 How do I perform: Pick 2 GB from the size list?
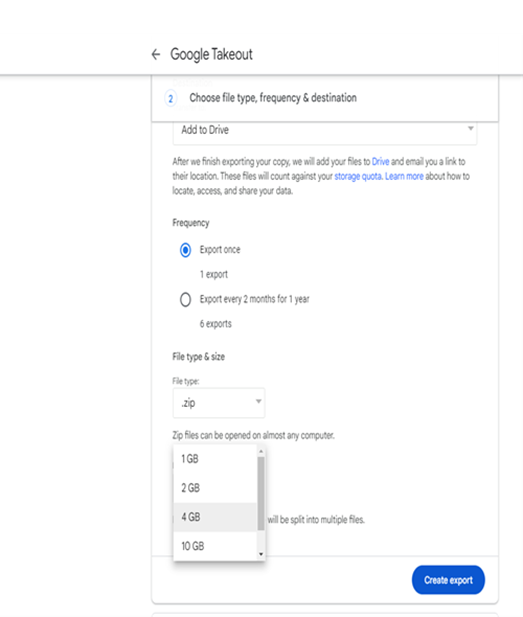[x=215, y=488]
